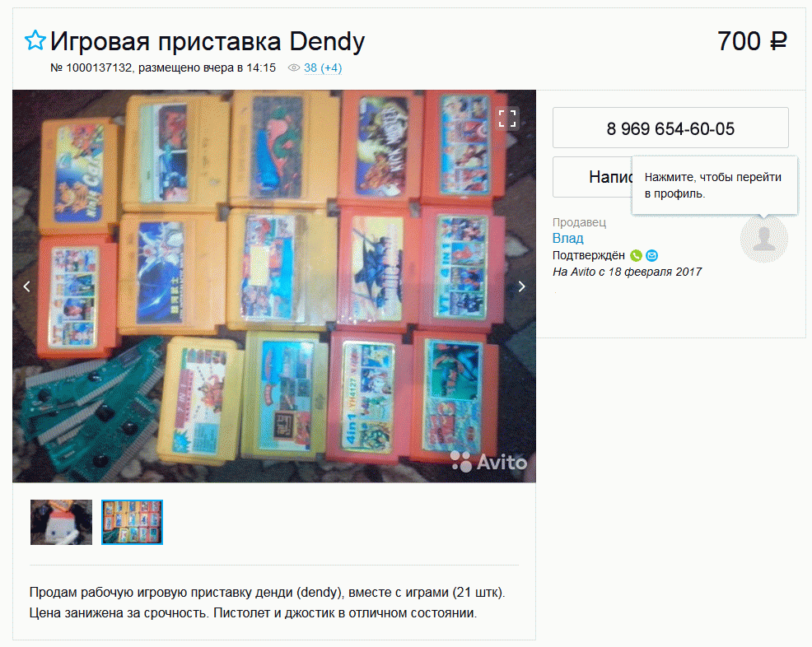Screen dimensions: 812x647
Task: Click the Написать message button
Action: tap(592, 177)
